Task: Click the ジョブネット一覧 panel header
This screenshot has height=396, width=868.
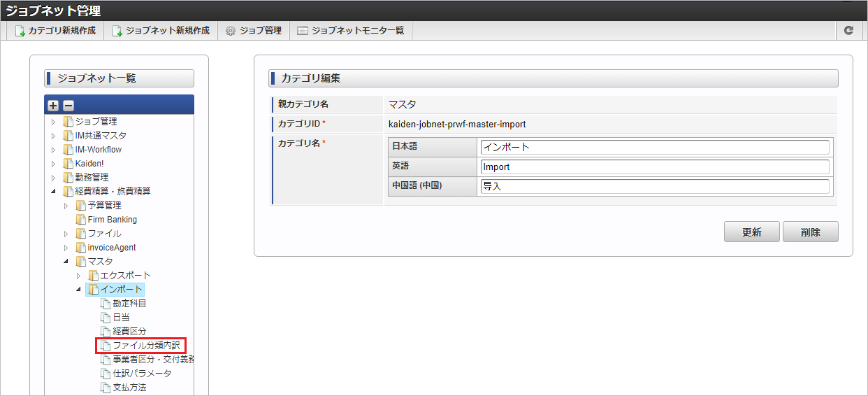Action: click(119, 78)
